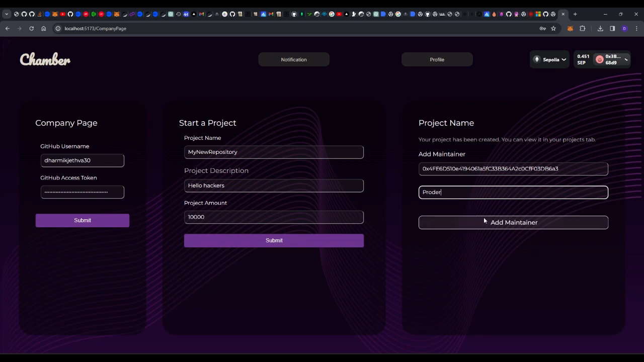Open a new browser tab
The image size is (644, 362).
(x=575, y=14)
